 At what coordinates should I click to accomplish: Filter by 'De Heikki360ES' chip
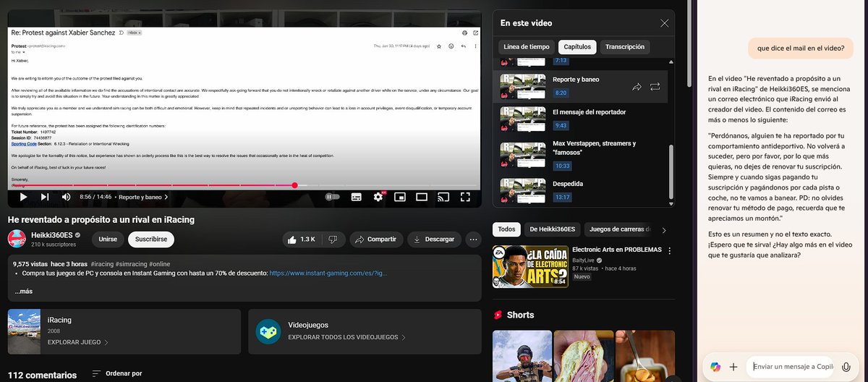pos(552,229)
